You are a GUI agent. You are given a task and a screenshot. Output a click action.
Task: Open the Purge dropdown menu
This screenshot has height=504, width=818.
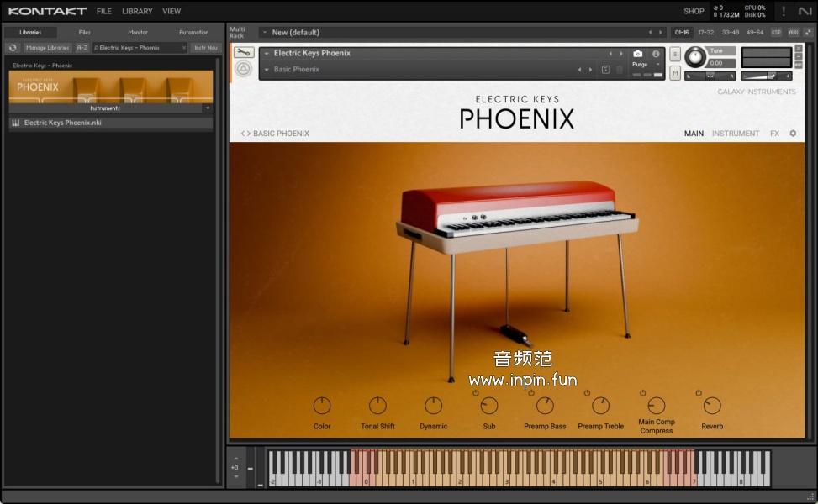tap(657, 65)
